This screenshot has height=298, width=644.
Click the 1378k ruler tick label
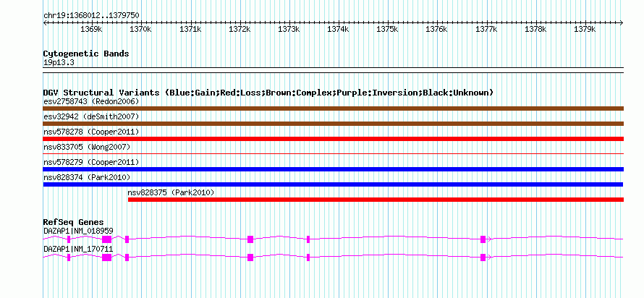[x=536, y=30]
